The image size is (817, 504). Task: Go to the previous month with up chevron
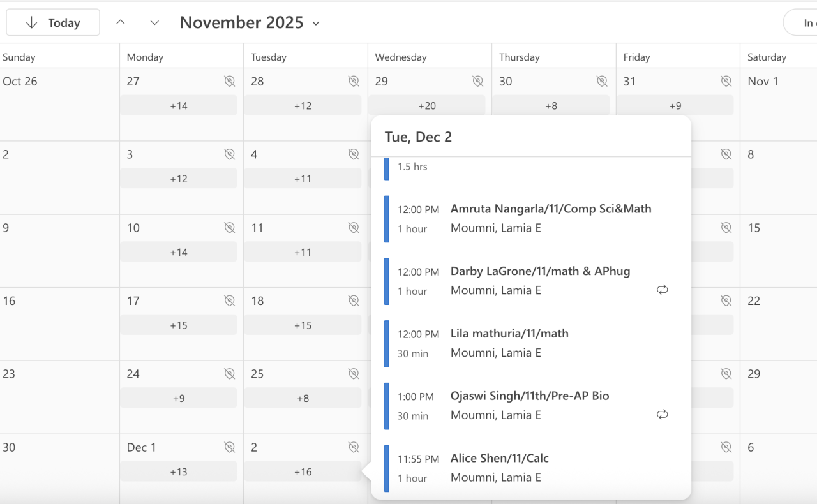pos(121,22)
